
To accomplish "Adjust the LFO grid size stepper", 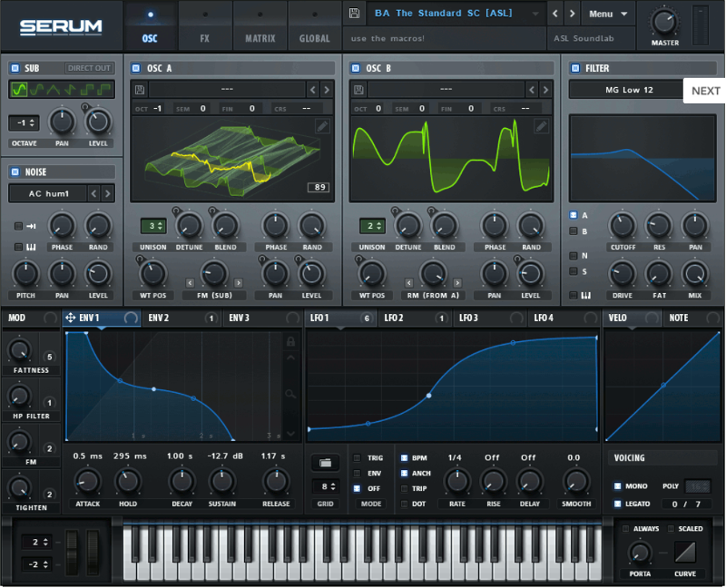I will 325,486.
